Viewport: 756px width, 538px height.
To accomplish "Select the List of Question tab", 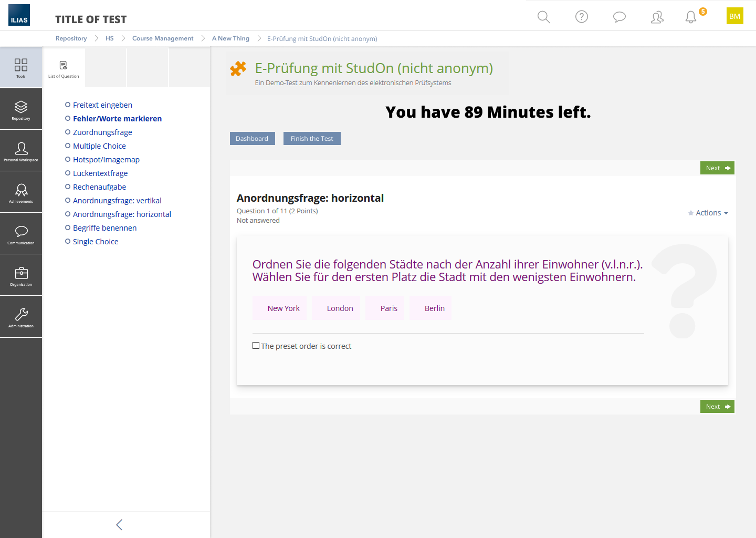I will (64, 68).
